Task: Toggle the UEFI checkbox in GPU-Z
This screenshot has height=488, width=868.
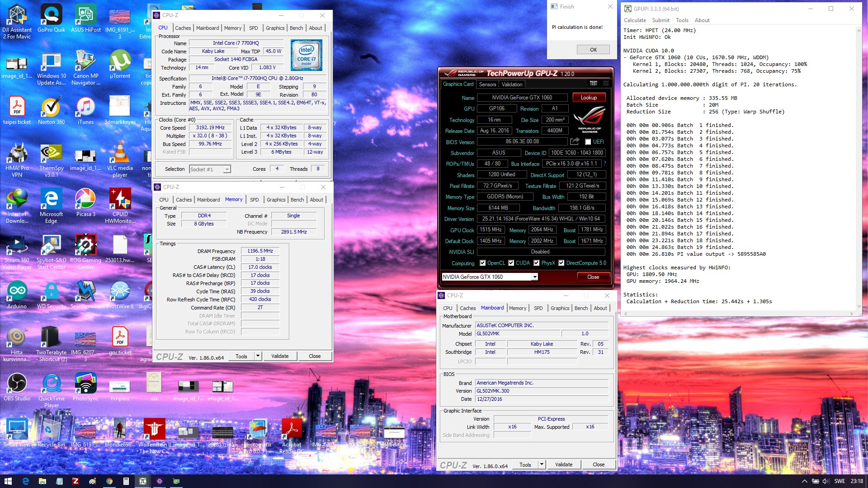Action: pyautogui.click(x=588, y=142)
